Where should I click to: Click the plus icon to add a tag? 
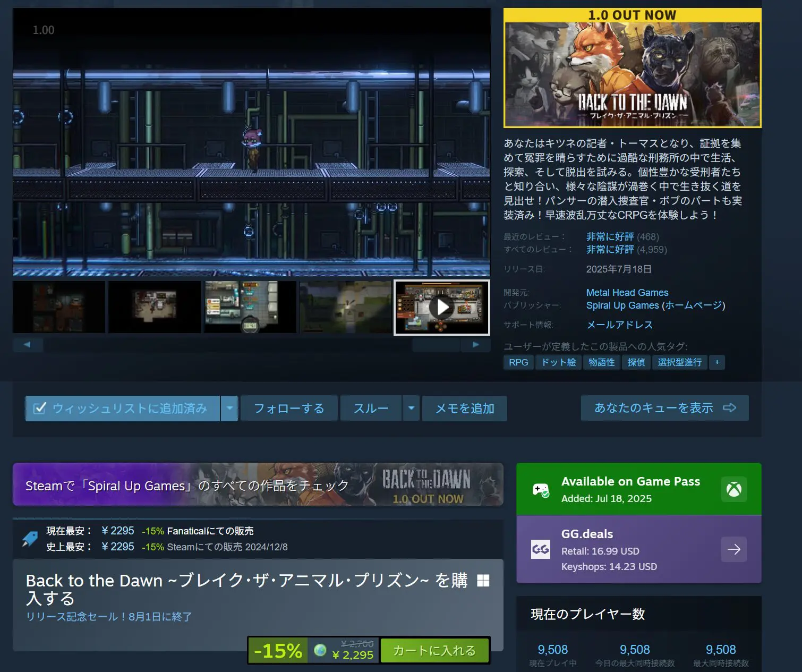(x=716, y=362)
